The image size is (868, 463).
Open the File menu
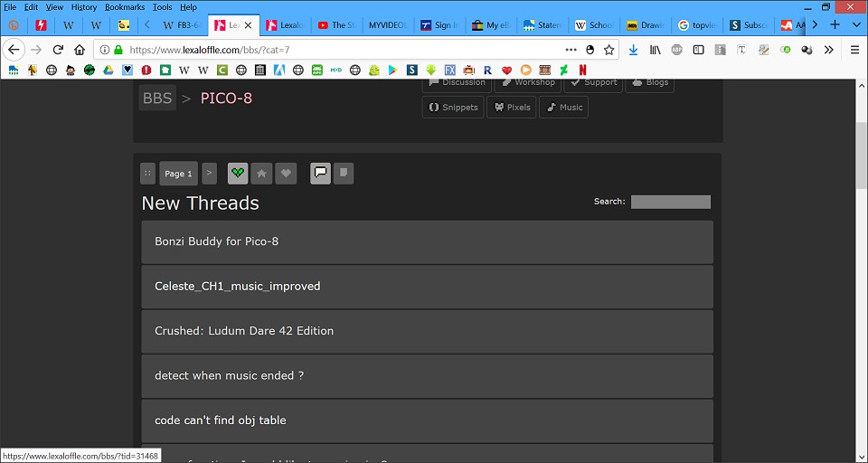tap(10, 7)
